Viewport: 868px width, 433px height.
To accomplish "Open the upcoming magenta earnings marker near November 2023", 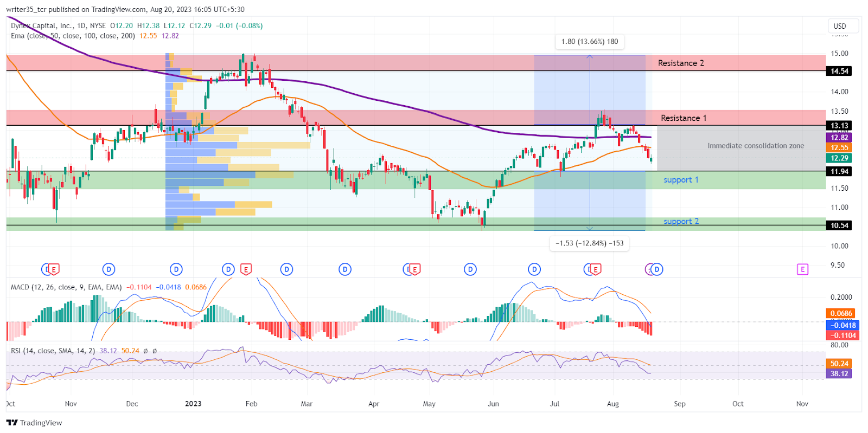I will 802,269.
